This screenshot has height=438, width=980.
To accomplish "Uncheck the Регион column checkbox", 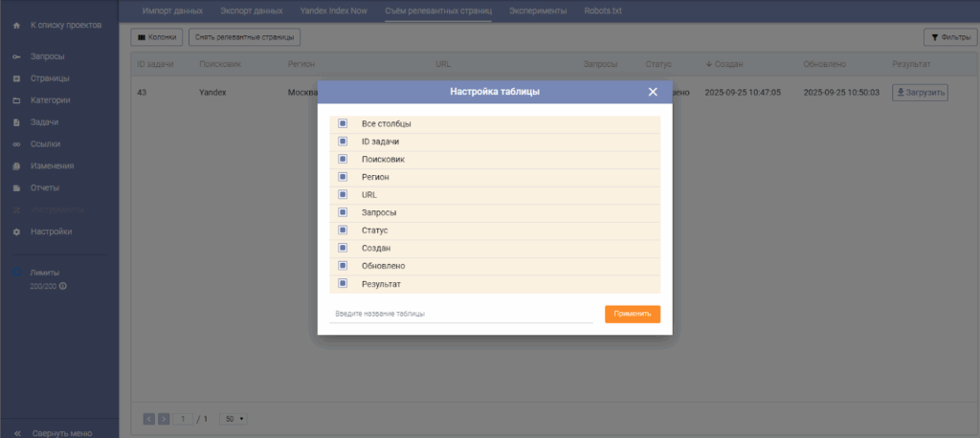I will pyautogui.click(x=343, y=177).
